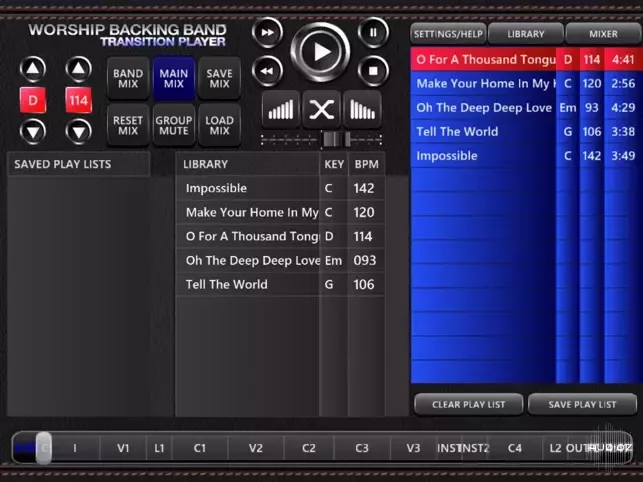Choose Make Your Home In My from library
The width and height of the screenshot is (643, 482).
point(280,212)
